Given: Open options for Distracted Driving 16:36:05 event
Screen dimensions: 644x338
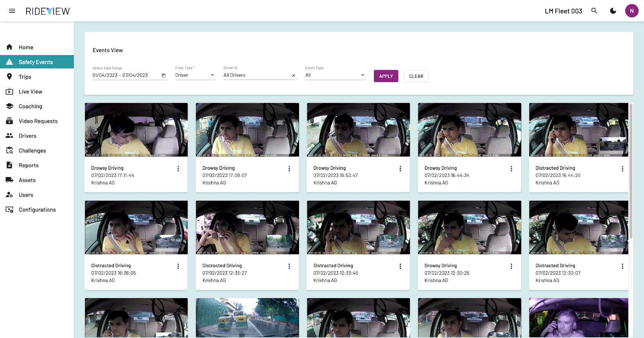Looking at the screenshot, I should click(178, 266).
